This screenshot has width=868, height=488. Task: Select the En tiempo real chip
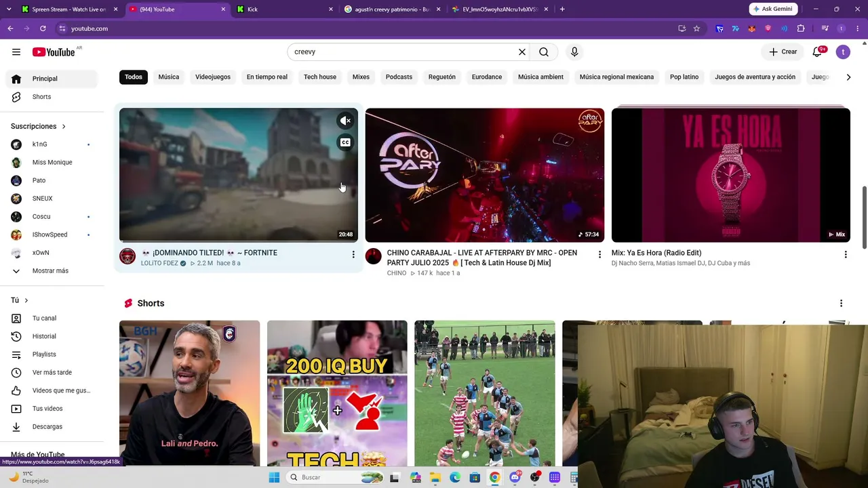point(267,77)
